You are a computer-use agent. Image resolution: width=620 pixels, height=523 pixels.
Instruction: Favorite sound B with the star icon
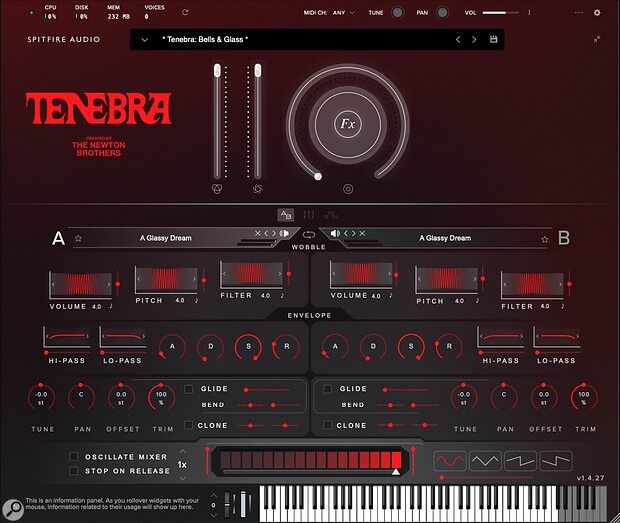point(545,239)
